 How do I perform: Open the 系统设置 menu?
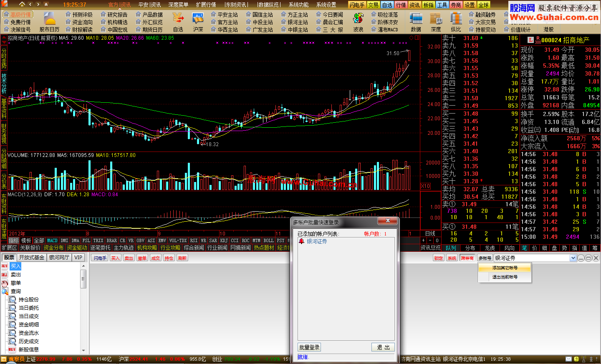pos(326,5)
